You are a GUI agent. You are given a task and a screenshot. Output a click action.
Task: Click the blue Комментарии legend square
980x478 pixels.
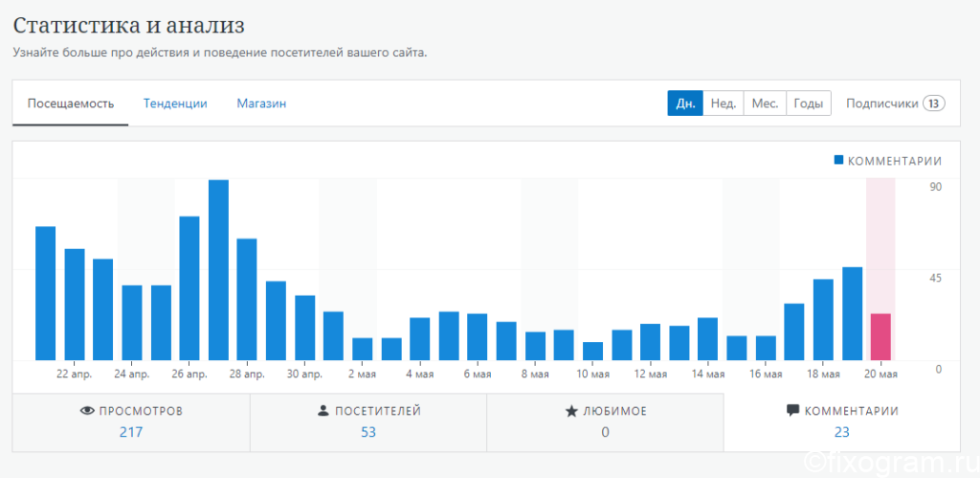pyautogui.click(x=838, y=160)
